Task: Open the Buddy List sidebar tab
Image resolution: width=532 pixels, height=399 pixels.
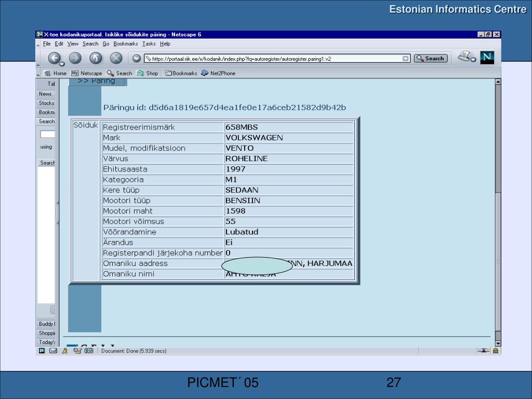Action: point(46,324)
